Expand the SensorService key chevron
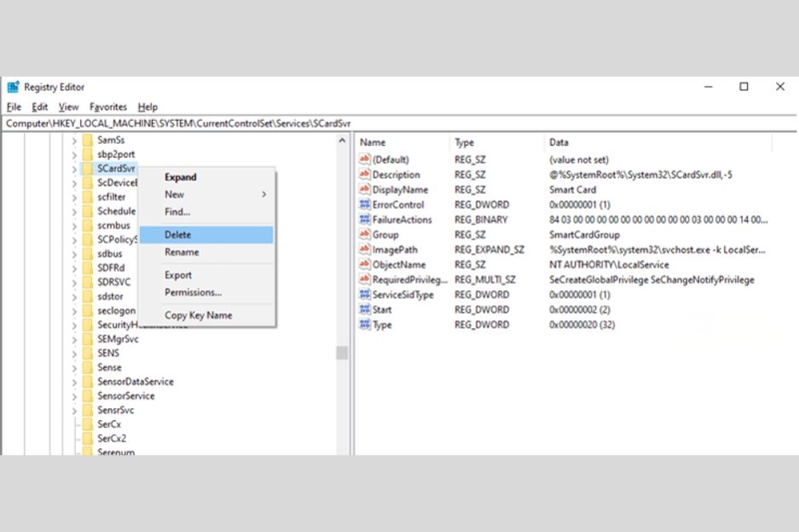The image size is (799, 532). [74, 396]
